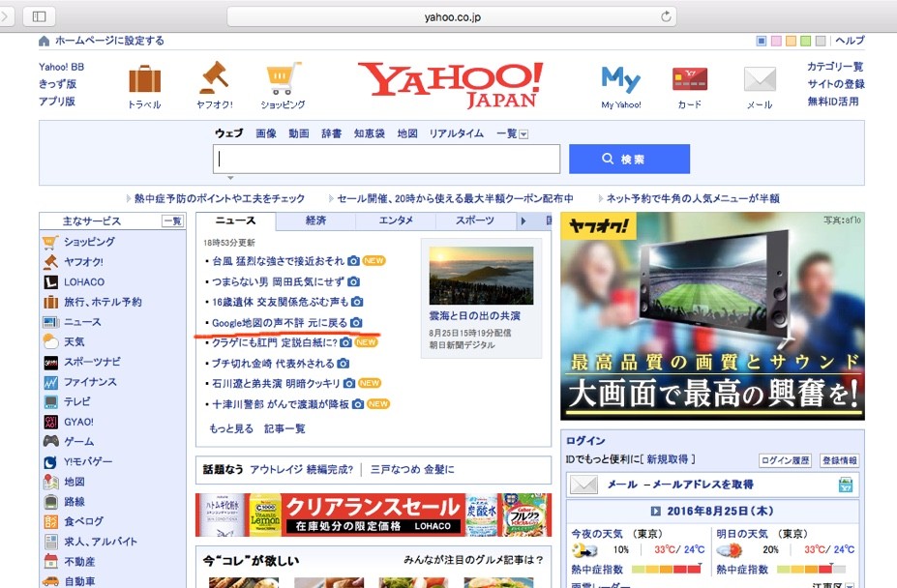Open 求人、アルバイト in the services sidebar
This screenshot has height=588, width=897.
pos(100,542)
